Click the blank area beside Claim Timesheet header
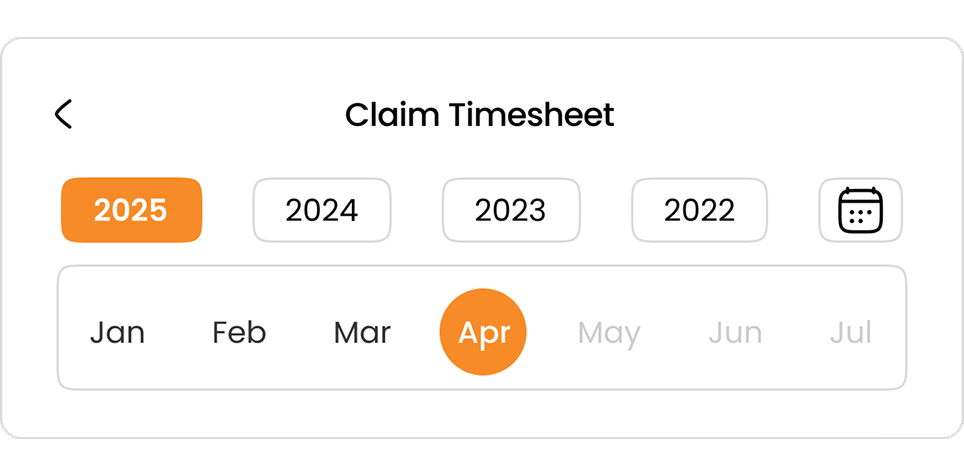 point(768,114)
